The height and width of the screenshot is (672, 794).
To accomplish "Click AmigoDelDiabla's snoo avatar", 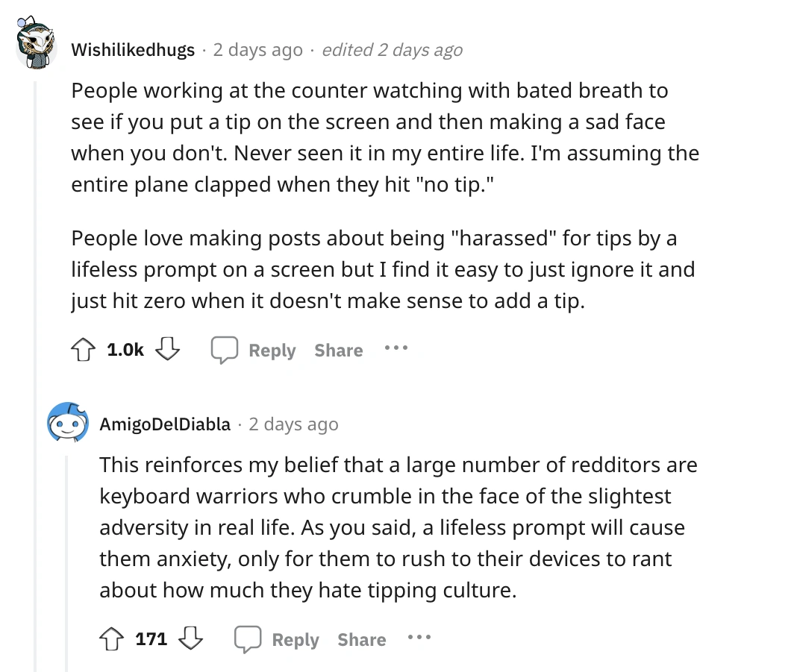I will 68,420.
